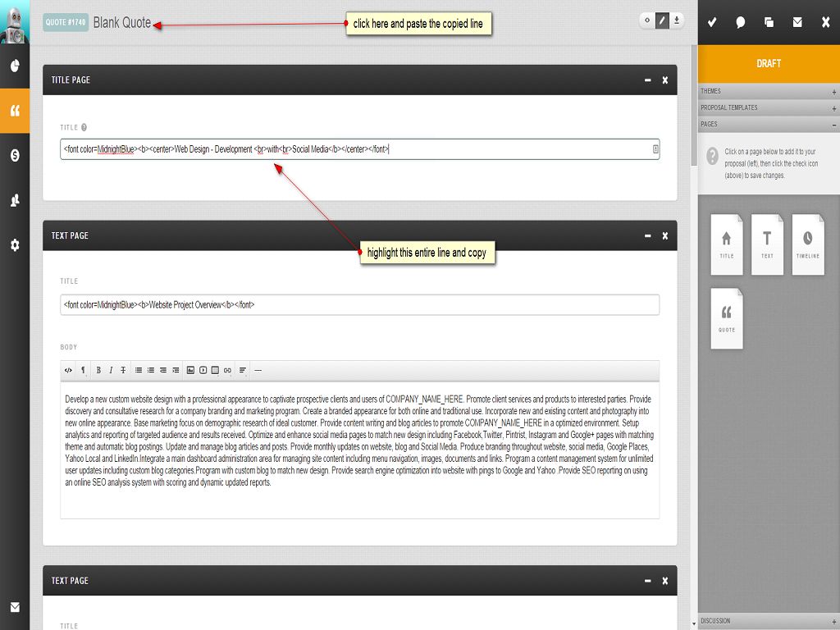Screen dimensions: 840x630
Task: Insert an unordered bullet list
Action: coord(138,370)
